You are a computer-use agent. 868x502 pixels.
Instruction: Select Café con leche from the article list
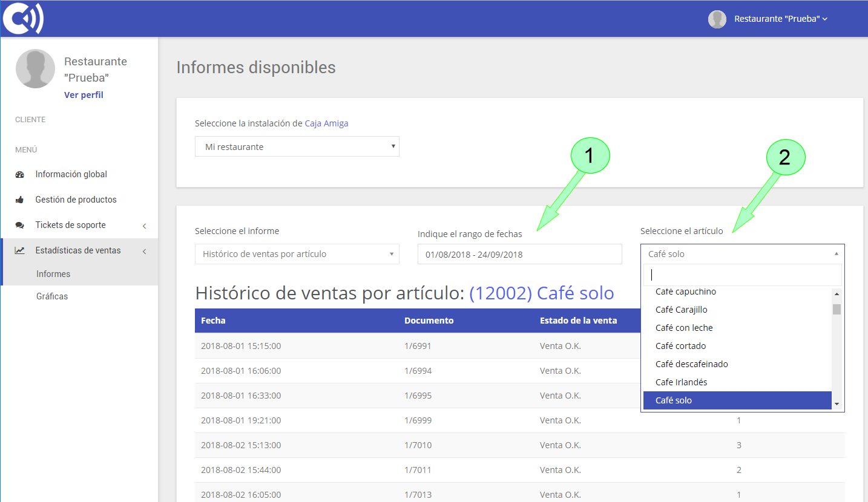click(x=683, y=327)
